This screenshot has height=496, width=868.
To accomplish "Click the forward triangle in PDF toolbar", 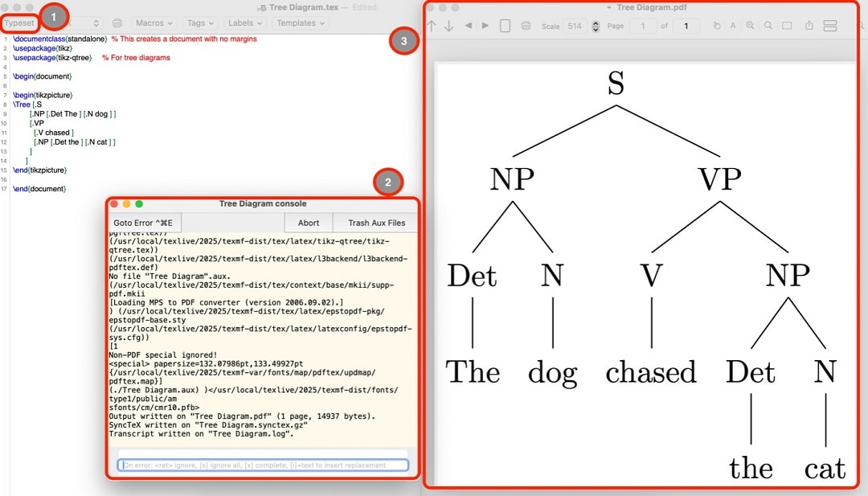I will pyautogui.click(x=485, y=26).
